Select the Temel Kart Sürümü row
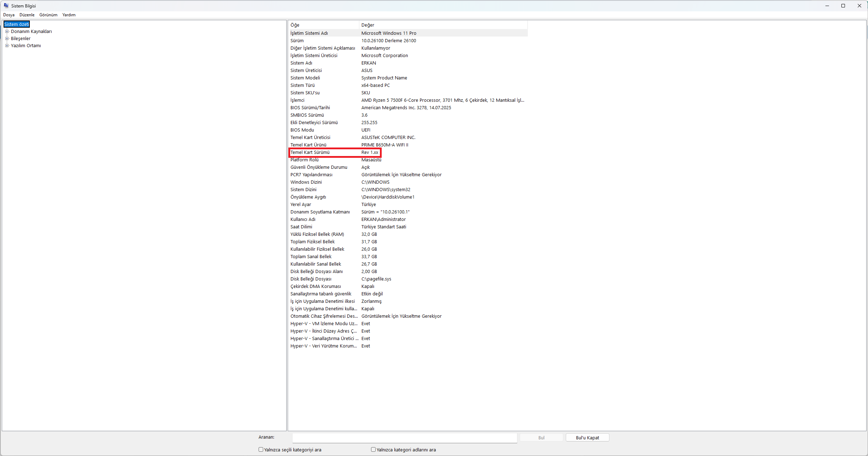 [x=408, y=152]
